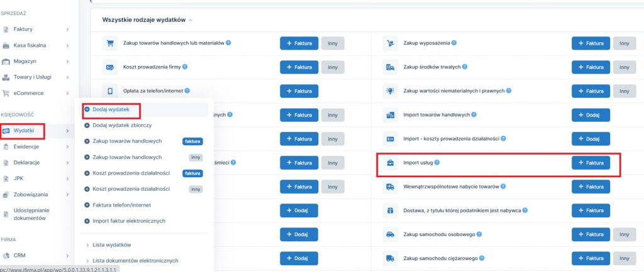Viewport: 644px width, 272px height.
Task: Click the car icon for Zakup samochodu osobowego
Action: pos(390,234)
